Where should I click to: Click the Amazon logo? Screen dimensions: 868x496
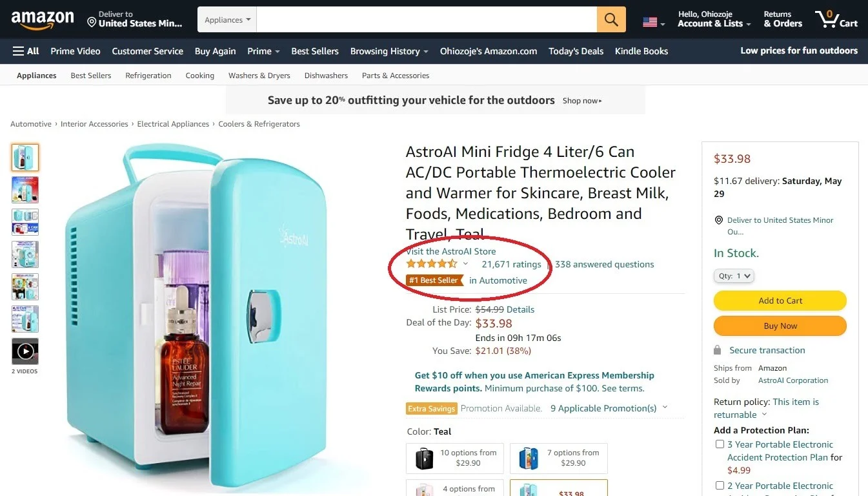coord(43,20)
